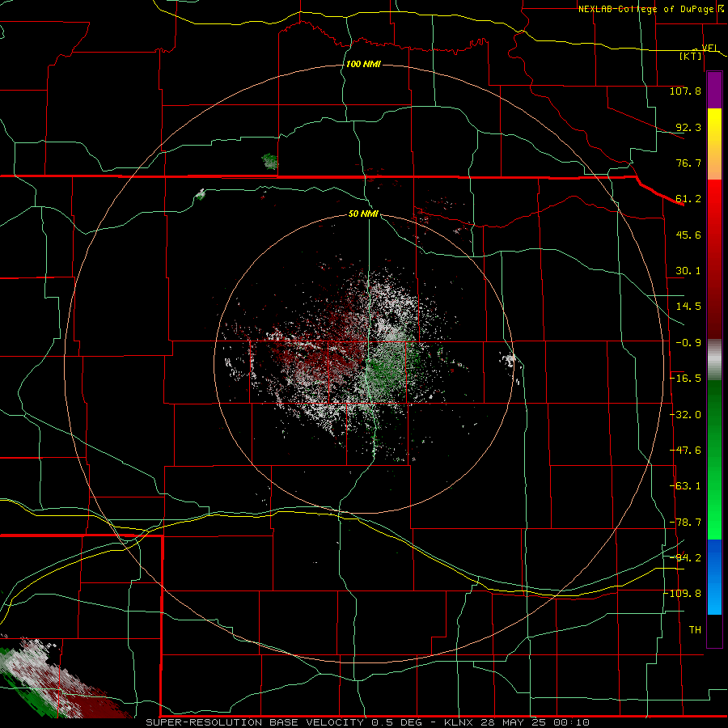The image size is (728, 728).
Task: Click the KLNX 28 MAY 25 00:10 timestamp
Action: [517, 722]
